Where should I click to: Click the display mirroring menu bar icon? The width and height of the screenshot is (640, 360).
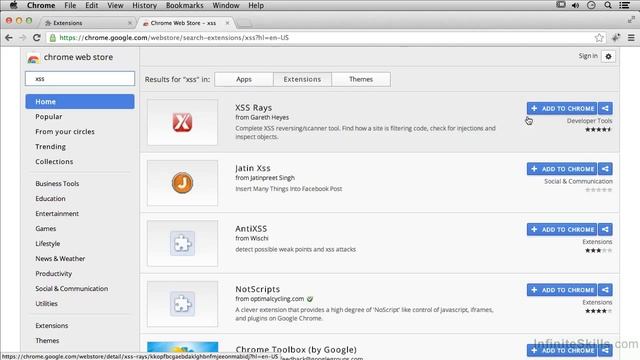pos(561,5)
